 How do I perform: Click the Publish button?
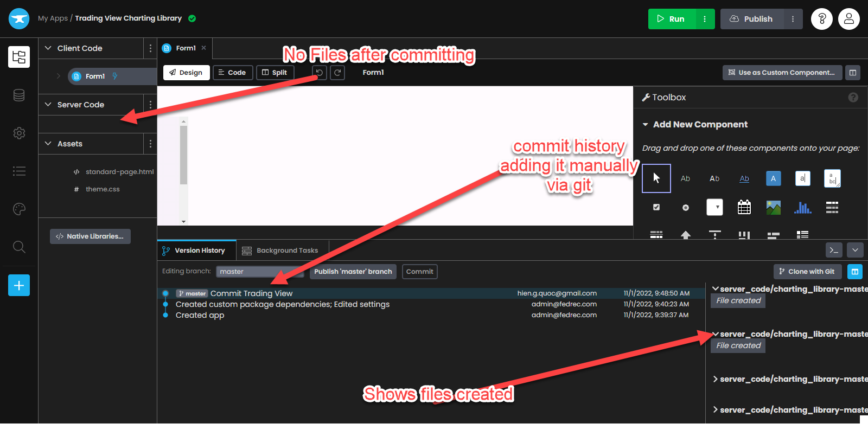point(752,19)
